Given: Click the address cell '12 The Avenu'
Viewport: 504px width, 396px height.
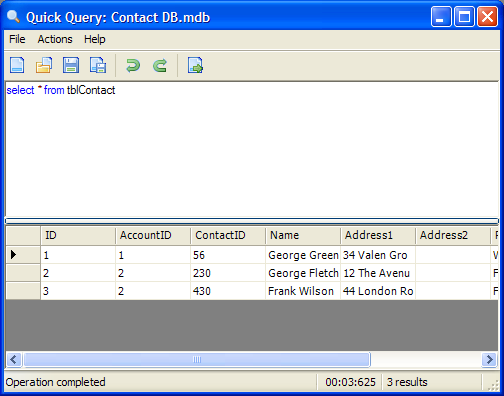Looking at the screenshot, I should coord(378,273).
